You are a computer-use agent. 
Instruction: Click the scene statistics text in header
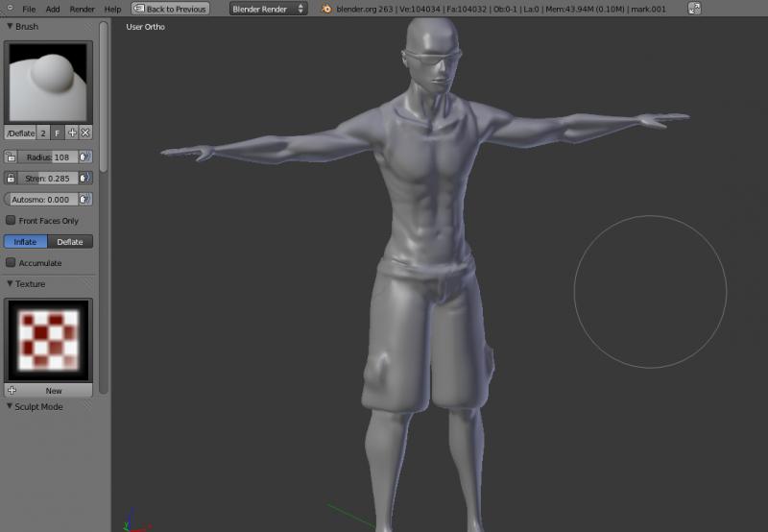click(501, 9)
